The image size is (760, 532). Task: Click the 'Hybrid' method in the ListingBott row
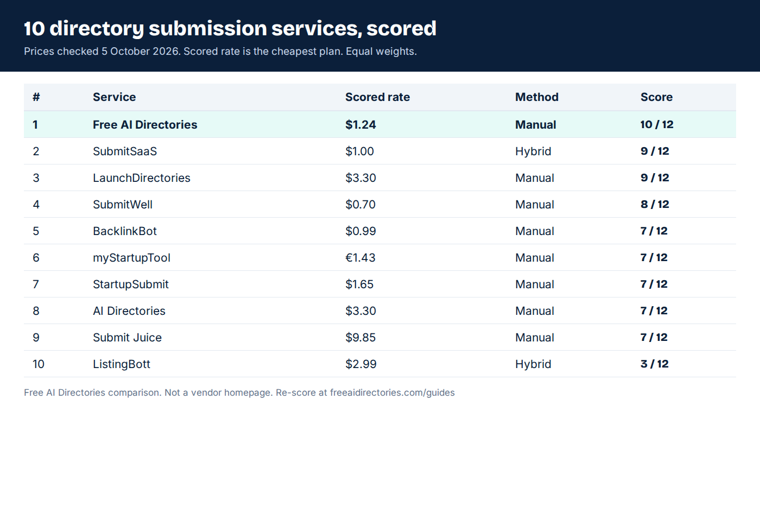point(533,364)
